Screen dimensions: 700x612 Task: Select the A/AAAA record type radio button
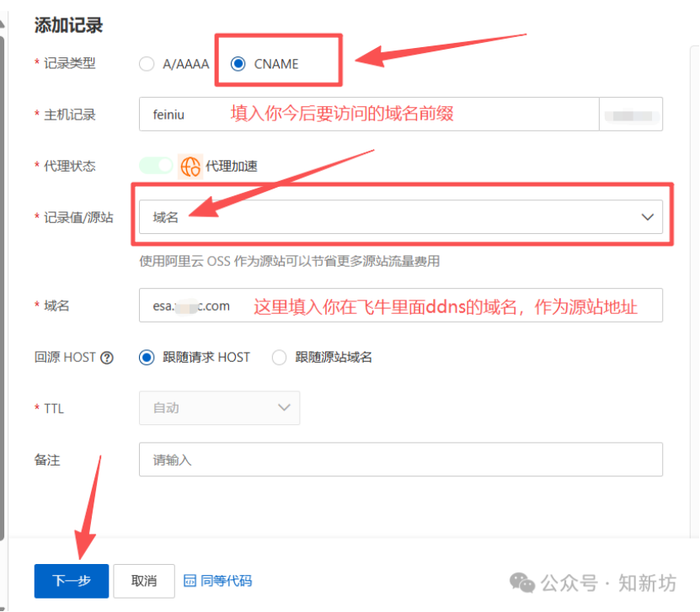(x=147, y=63)
